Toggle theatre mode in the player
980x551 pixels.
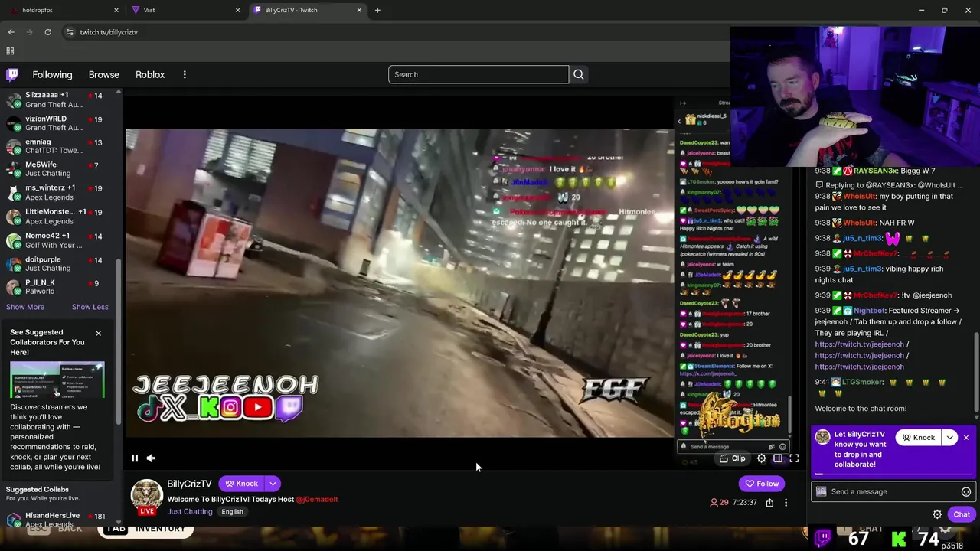point(778,458)
